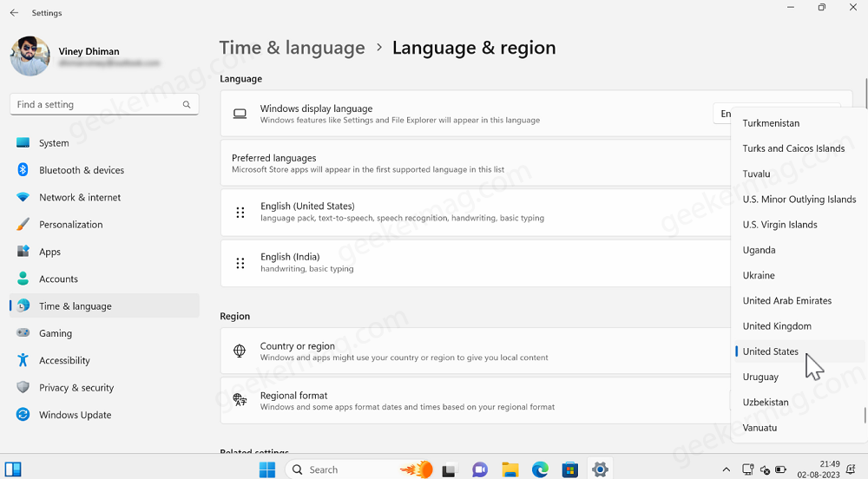Image resolution: width=868 pixels, height=479 pixels.
Task: Click the search magnifier in Find a setting
Action: [187, 104]
